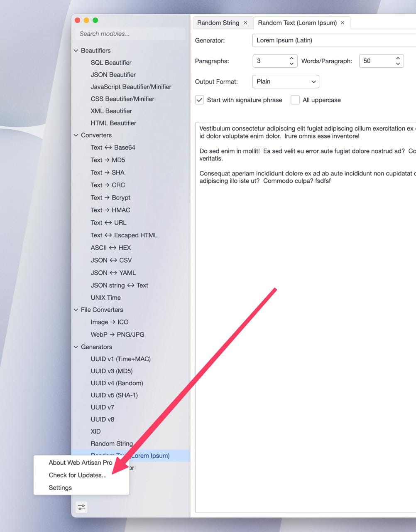Collapse the Converters tree group
The width and height of the screenshot is (416, 532).
pyautogui.click(x=76, y=135)
